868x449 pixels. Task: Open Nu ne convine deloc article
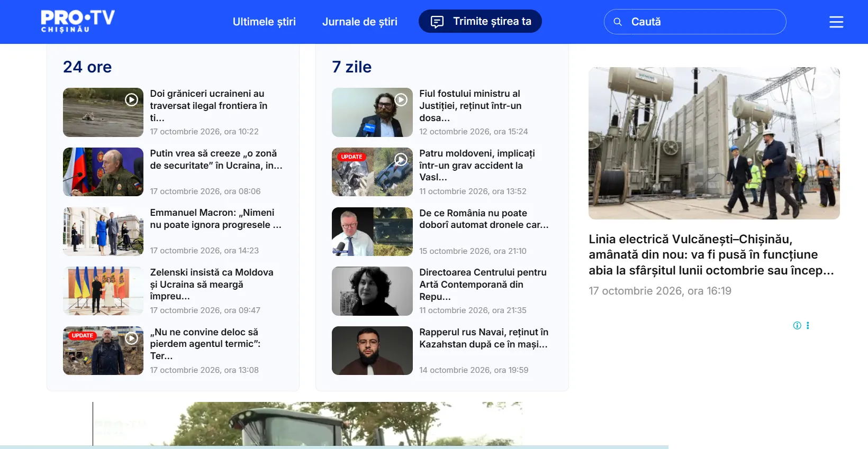205,344
